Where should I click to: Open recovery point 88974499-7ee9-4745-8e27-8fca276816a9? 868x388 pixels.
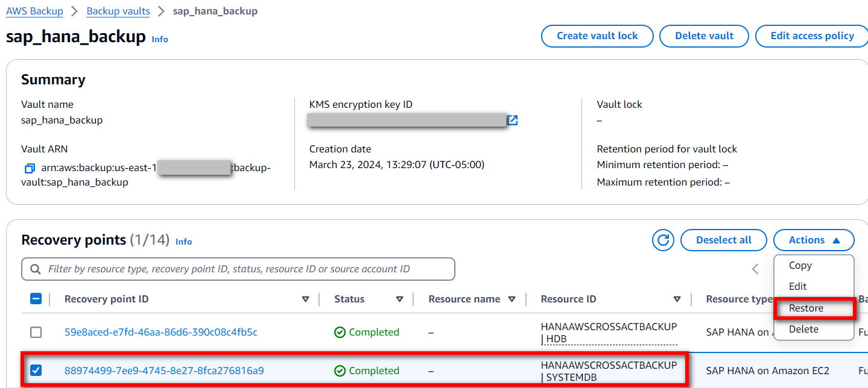[164, 371]
